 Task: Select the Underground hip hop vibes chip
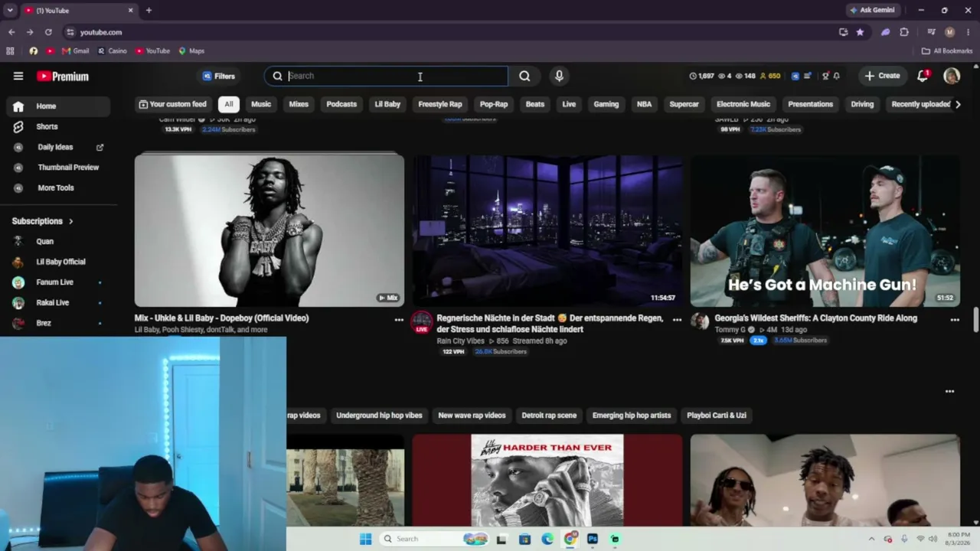[x=379, y=416]
